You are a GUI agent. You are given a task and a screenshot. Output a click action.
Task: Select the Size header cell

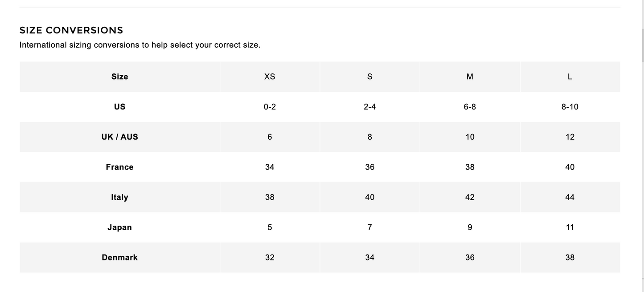tap(119, 77)
